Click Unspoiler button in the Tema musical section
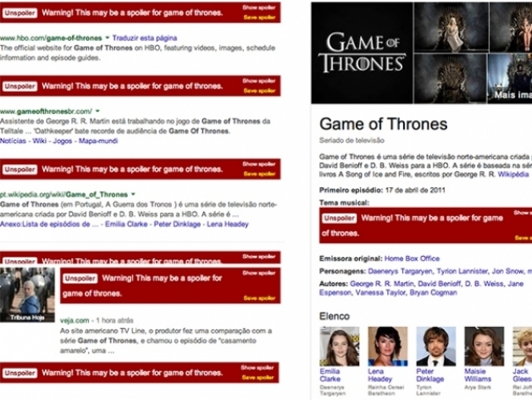Screen dimensions: 532x400 pos(339,218)
